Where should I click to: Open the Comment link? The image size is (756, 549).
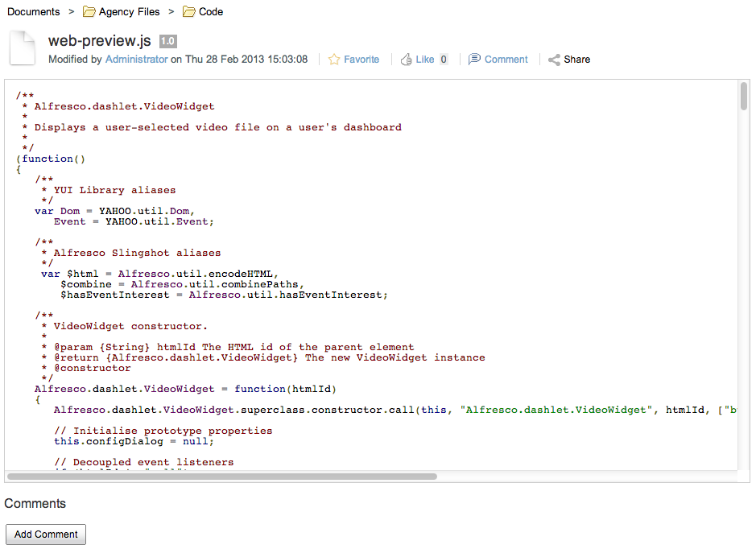[506, 60]
